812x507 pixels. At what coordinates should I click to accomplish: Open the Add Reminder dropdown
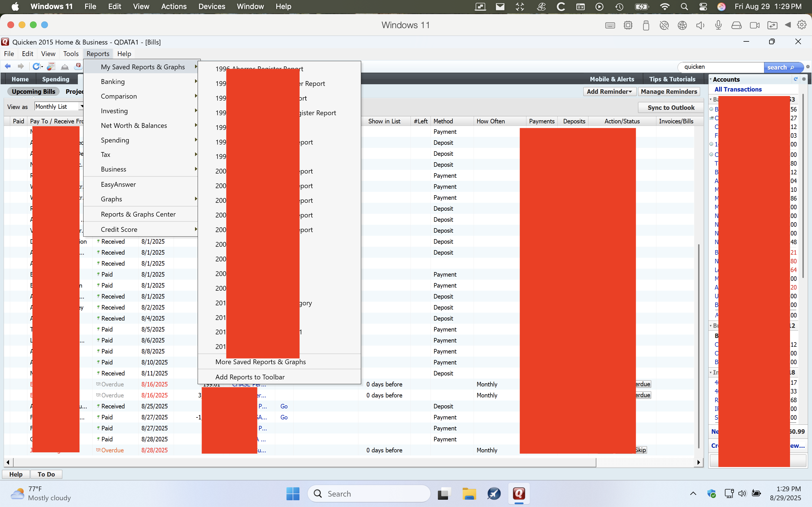pos(609,92)
